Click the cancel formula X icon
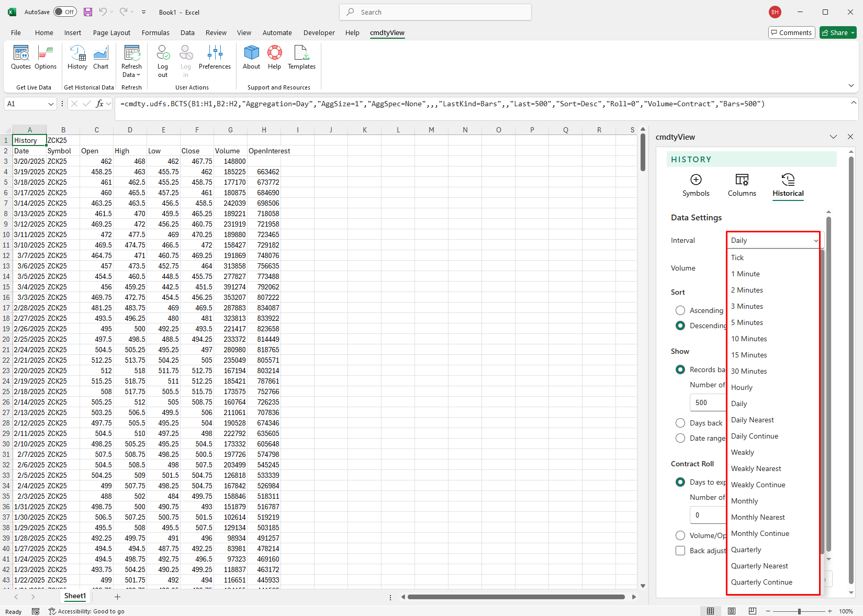863x616 pixels. [74, 104]
